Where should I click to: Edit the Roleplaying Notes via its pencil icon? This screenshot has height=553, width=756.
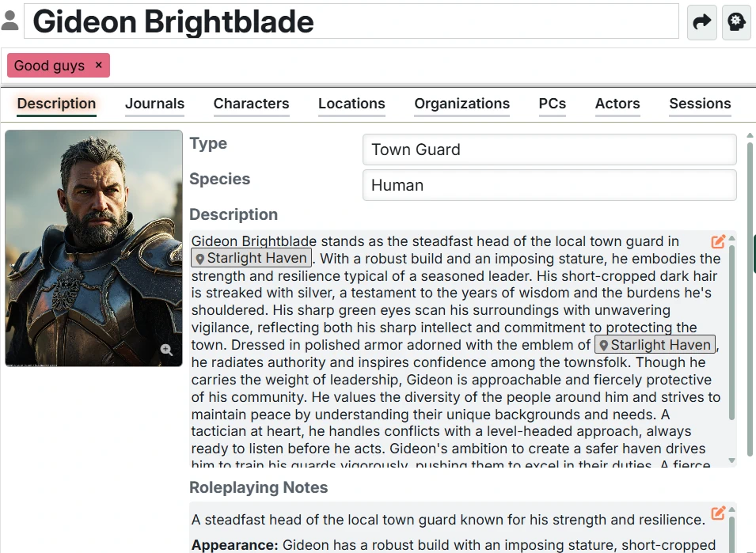click(x=718, y=513)
